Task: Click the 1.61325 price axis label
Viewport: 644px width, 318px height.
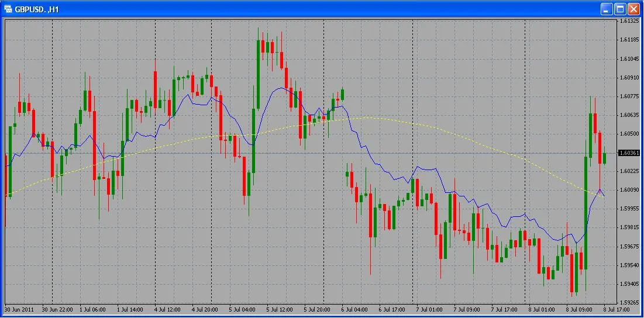Action: point(629,21)
